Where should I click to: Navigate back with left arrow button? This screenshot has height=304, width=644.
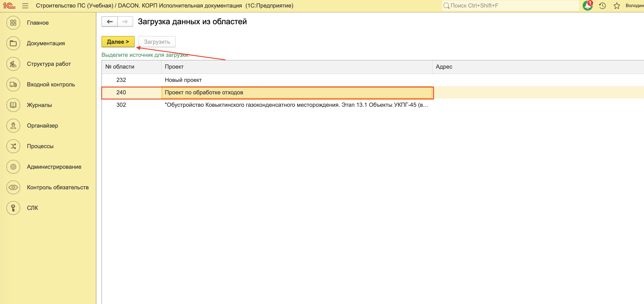[109, 21]
